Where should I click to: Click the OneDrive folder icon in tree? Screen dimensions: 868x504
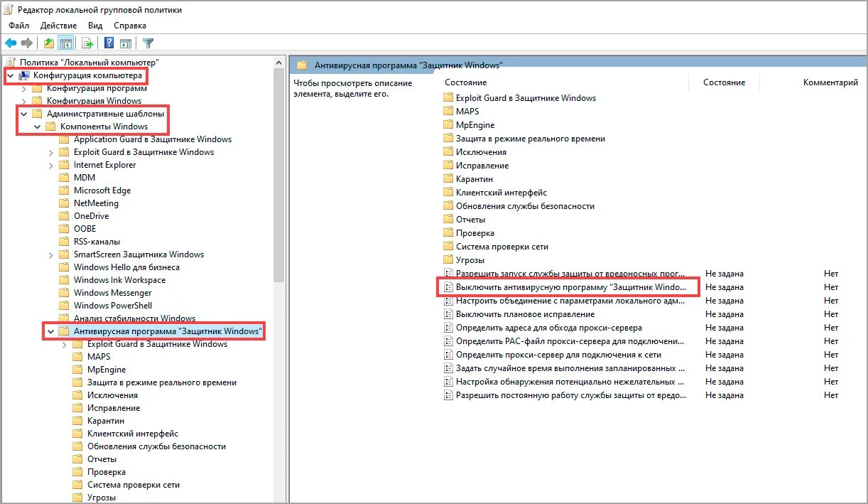tap(65, 216)
